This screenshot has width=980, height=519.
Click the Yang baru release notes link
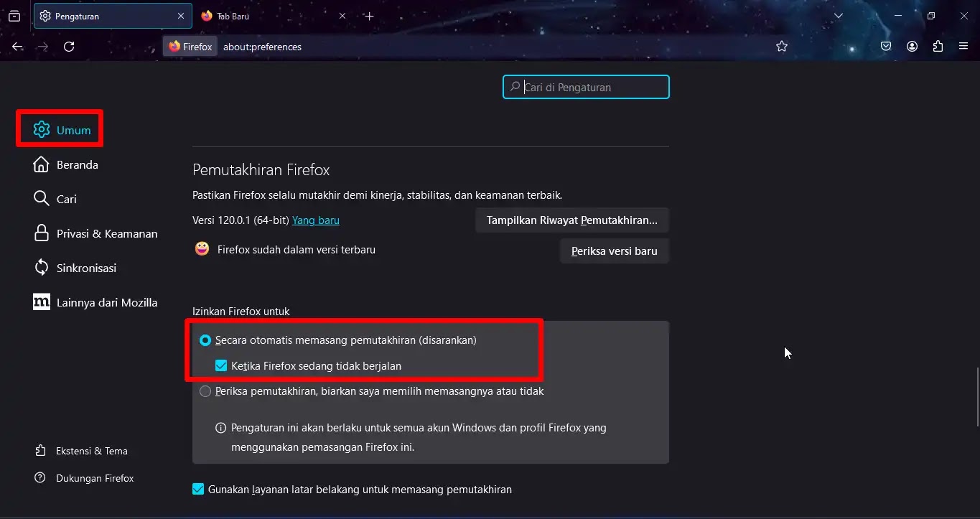click(x=316, y=220)
